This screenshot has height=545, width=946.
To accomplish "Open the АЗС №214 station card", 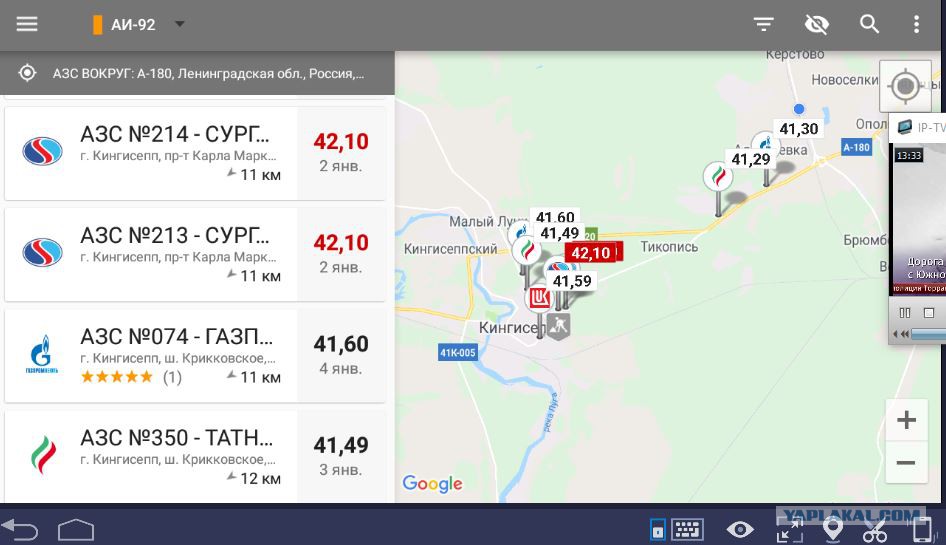I will pos(195,153).
